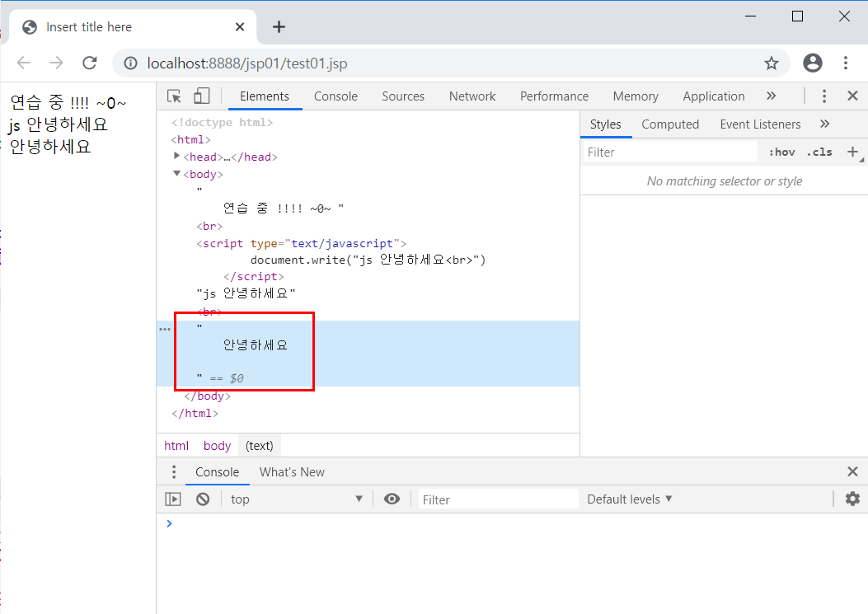Image resolution: width=868 pixels, height=614 pixels.
Task: Select the <html> opening tag row
Action: pos(191,139)
